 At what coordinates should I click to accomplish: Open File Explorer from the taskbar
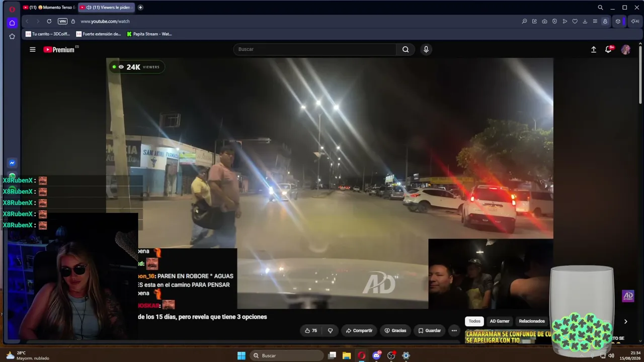tap(347, 355)
